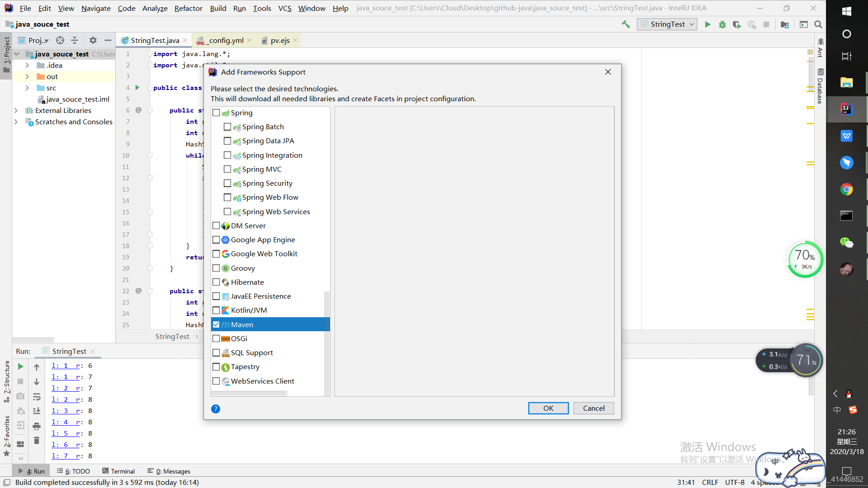
Task: Uncheck the Maven checkbox
Action: tap(216, 324)
